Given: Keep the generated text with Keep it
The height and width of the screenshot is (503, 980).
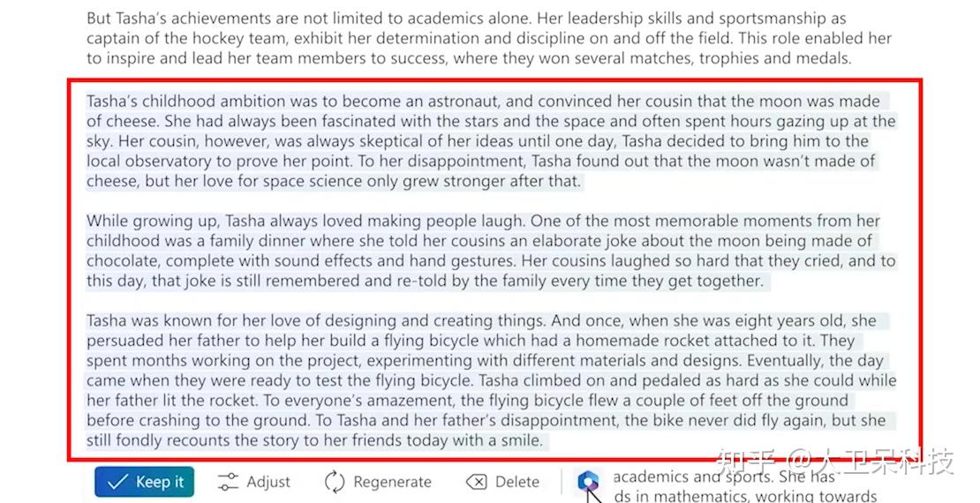Looking at the screenshot, I should click(x=145, y=482).
